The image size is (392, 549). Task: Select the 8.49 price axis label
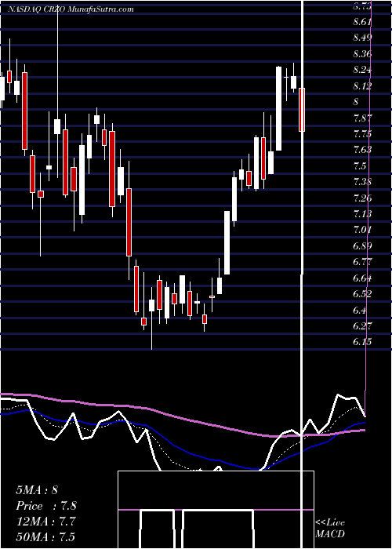pyautogui.click(x=362, y=38)
